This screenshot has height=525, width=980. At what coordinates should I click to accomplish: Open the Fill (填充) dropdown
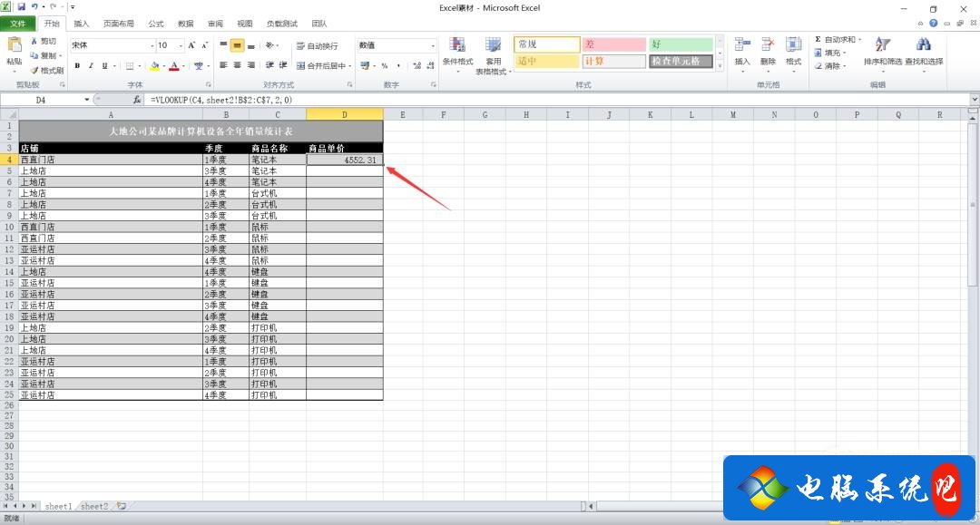point(830,53)
